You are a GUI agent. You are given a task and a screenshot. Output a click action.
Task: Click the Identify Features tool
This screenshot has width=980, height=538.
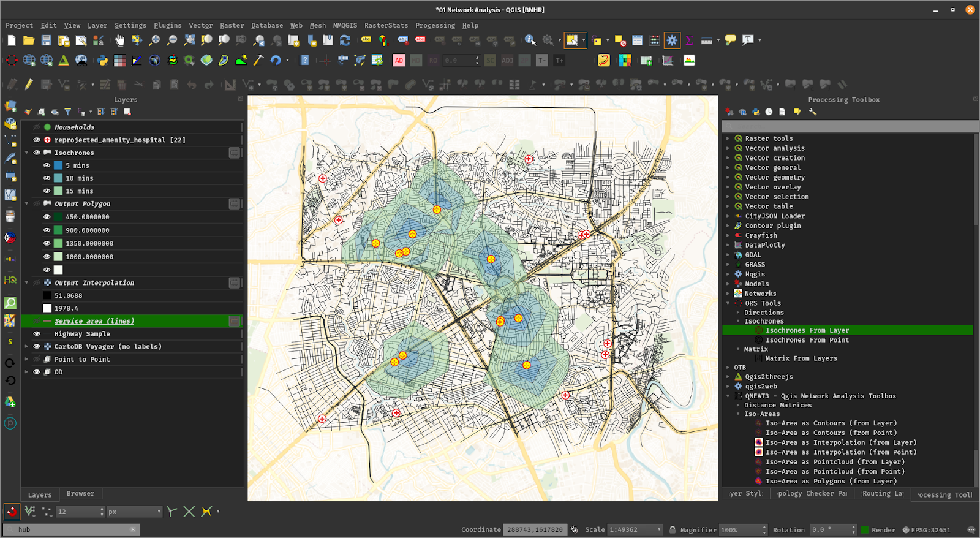[x=530, y=40]
